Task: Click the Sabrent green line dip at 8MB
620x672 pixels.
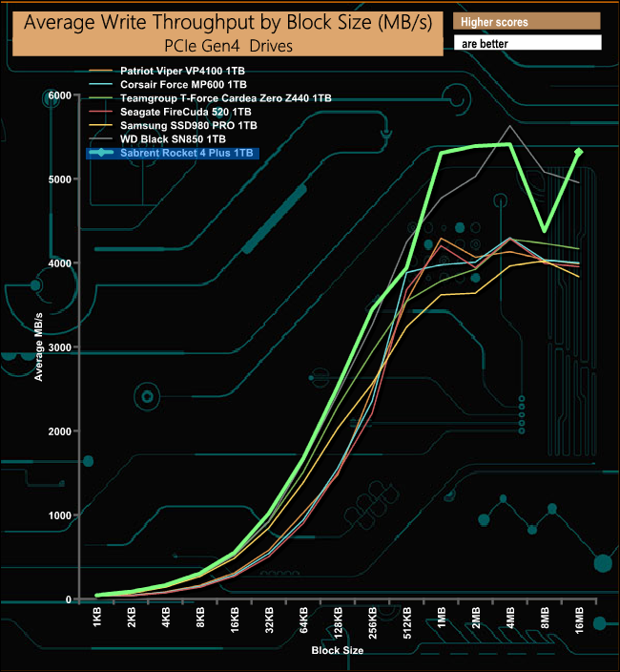Action: coord(545,231)
